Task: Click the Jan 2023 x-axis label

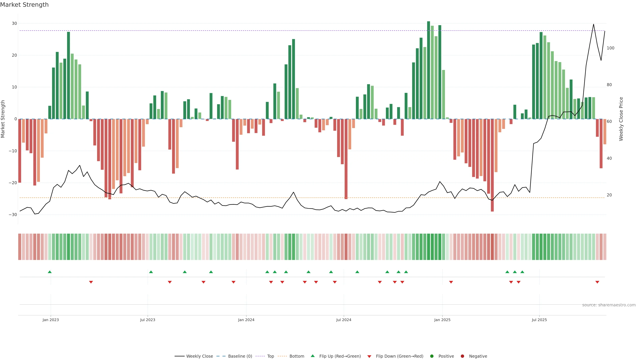Action: (50, 320)
